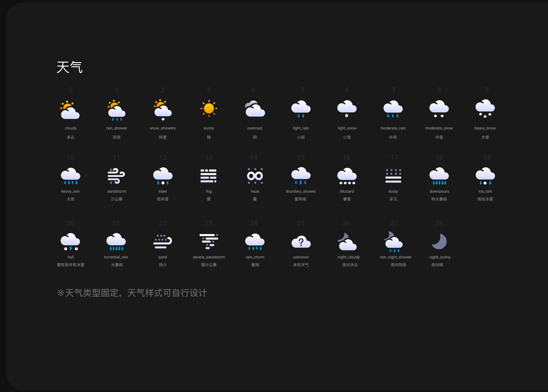Click the sandstorm wind icon
Viewport: 548px width, 392px height.
(116, 176)
